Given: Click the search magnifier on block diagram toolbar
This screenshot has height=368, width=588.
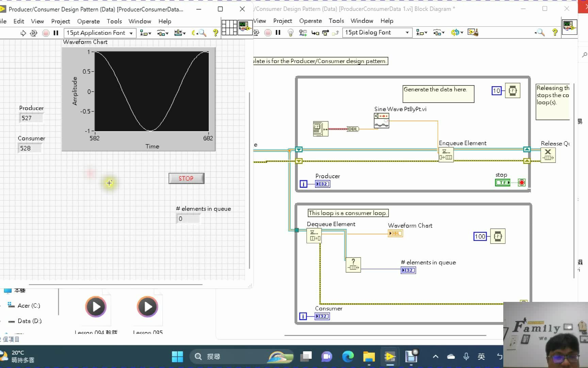Looking at the screenshot, I should [x=540, y=32].
